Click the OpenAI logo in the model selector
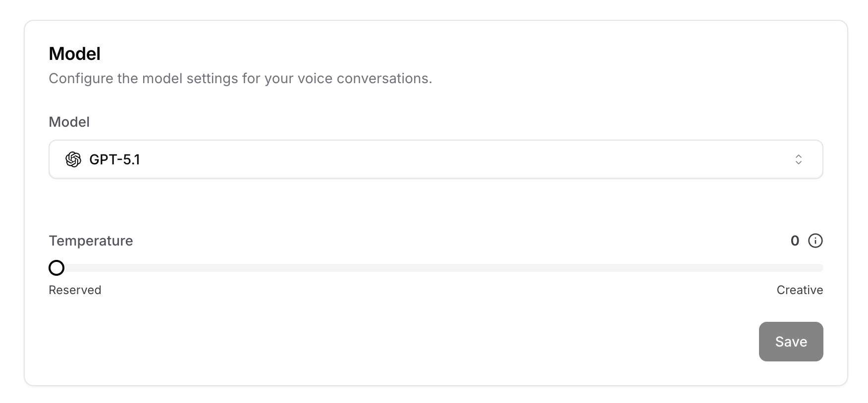868x403 pixels. click(73, 159)
